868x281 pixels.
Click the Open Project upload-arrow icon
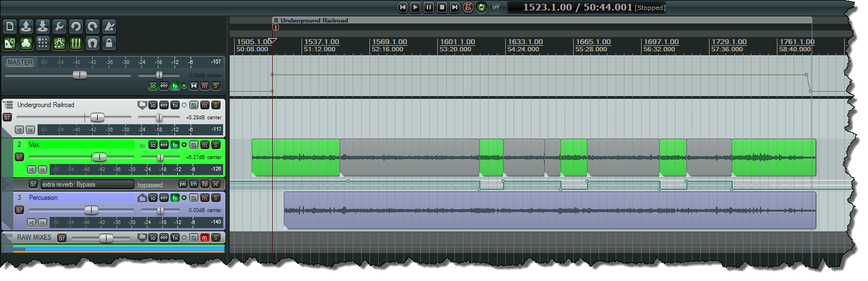tap(27, 26)
